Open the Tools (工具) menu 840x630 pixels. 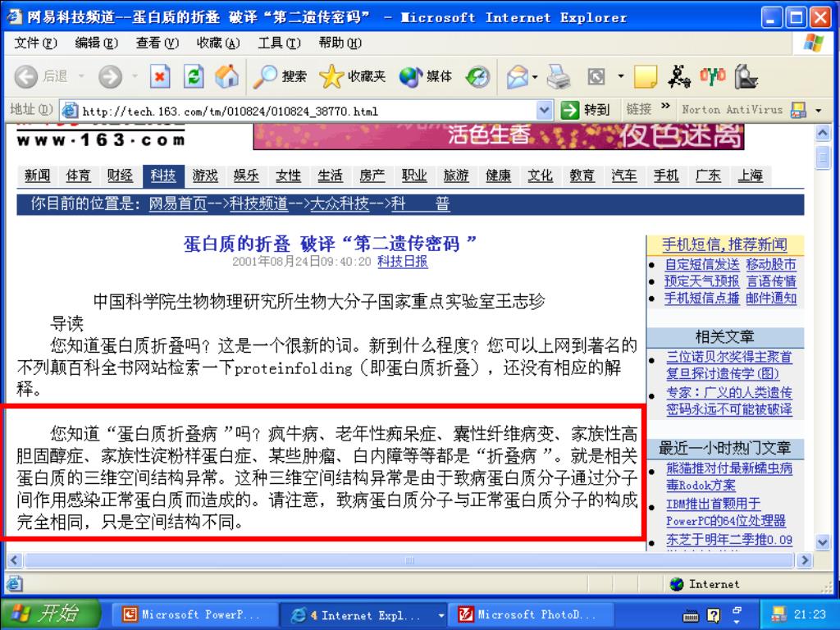click(x=279, y=43)
